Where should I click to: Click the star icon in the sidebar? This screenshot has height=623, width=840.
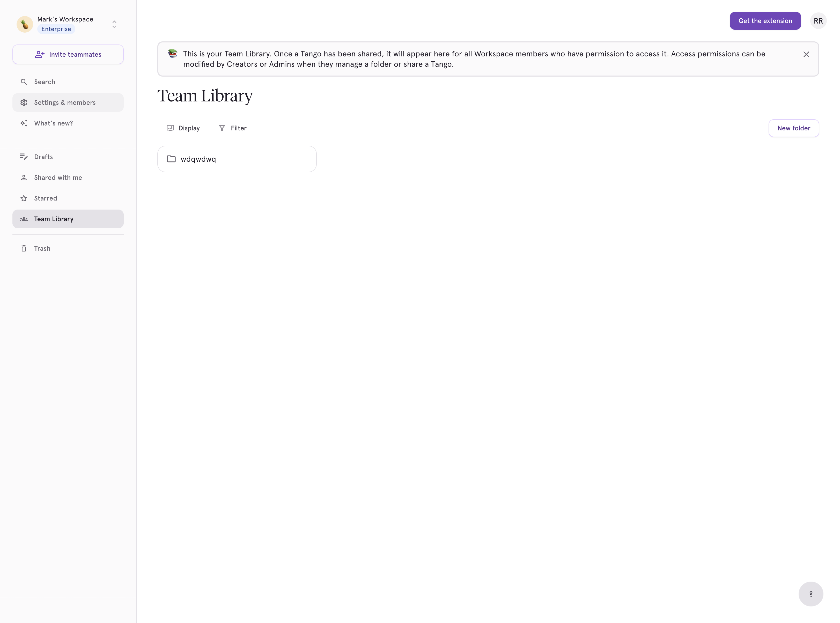point(24,198)
